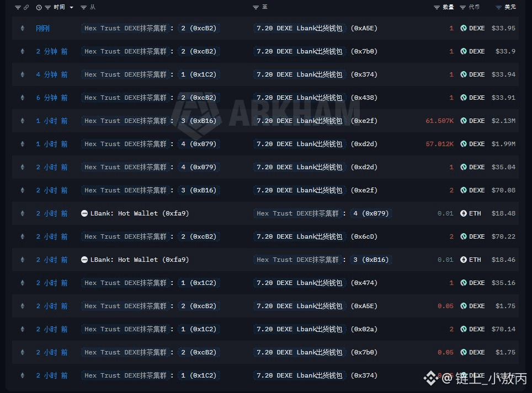Viewport: 532px width, 393px height.
Task: Click the 7.20 DEXE Lbank出货钱包 label in the $33.9 row
Action: click(300, 51)
